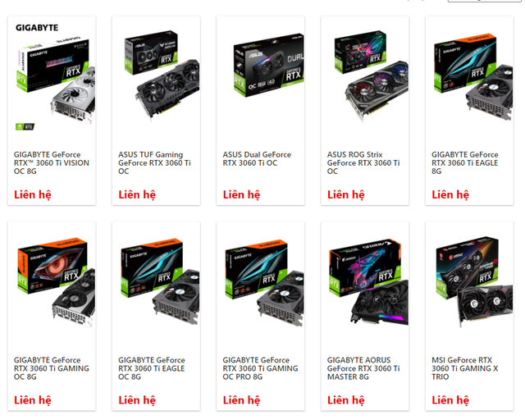
Task: Click the GIGABYTE brand logo on the first card
Action: (37, 27)
